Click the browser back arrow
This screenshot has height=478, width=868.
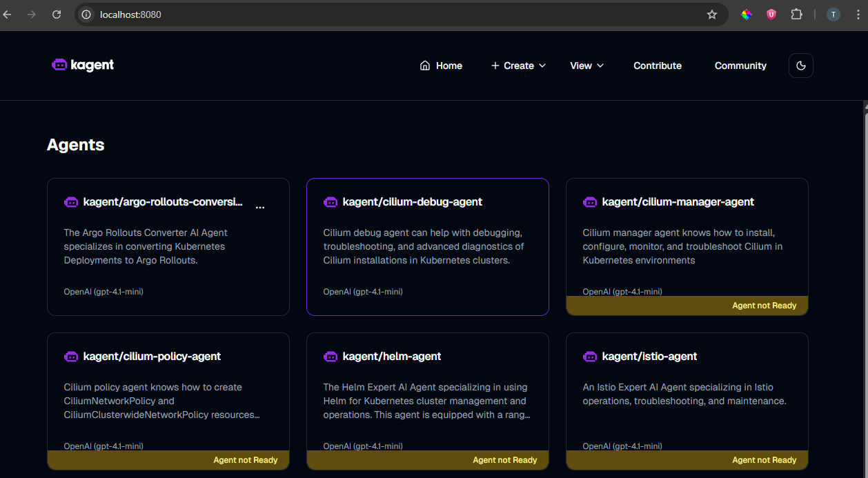pos(8,14)
